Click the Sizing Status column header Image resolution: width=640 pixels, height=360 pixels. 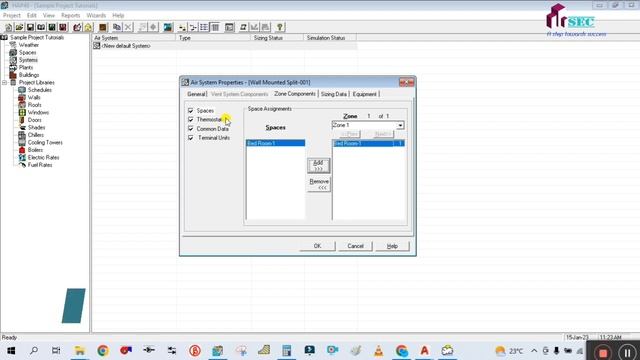[x=277, y=38]
